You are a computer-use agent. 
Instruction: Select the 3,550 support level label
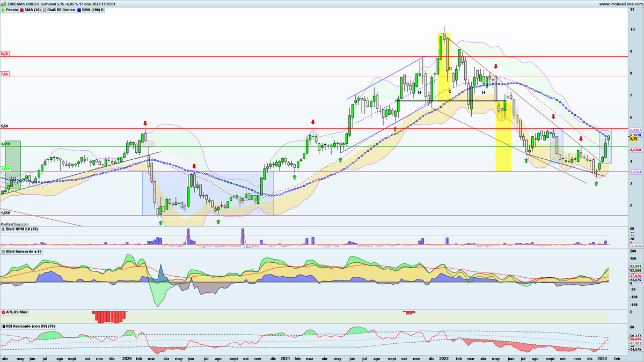coord(5,169)
